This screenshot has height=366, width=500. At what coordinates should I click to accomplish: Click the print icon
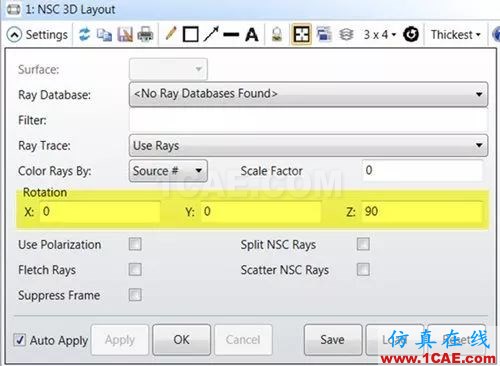tap(145, 34)
